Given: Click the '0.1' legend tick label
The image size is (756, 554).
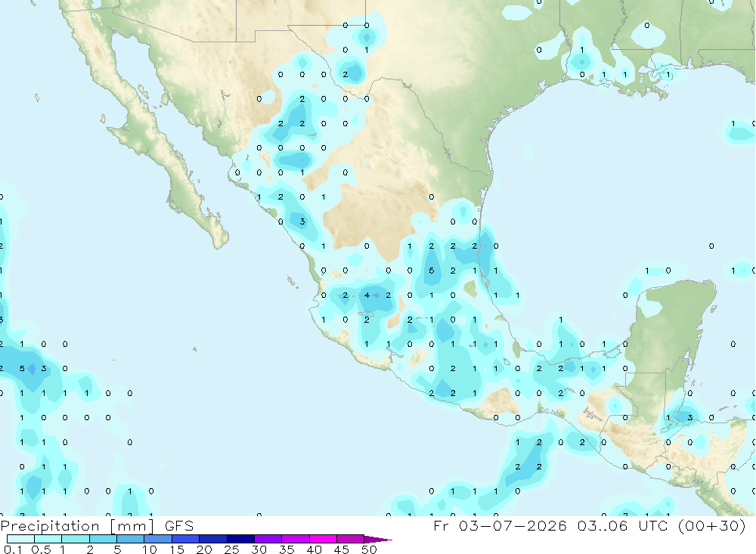Looking at the screenshot, I should [13, 549].
